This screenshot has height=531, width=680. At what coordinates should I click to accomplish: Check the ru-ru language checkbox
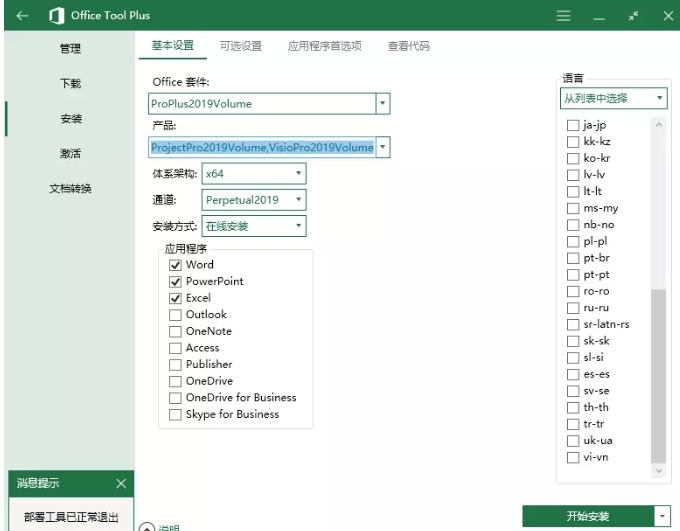point(573,308)
